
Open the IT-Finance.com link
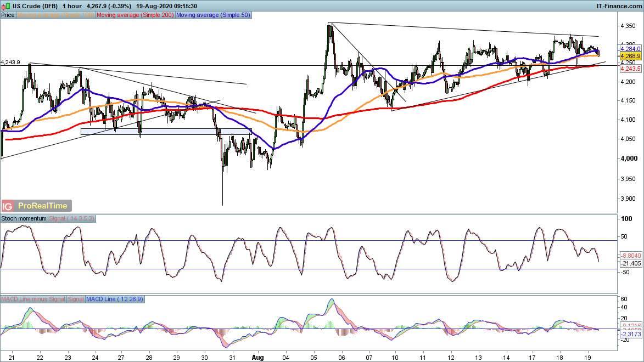tap(619, 5)
